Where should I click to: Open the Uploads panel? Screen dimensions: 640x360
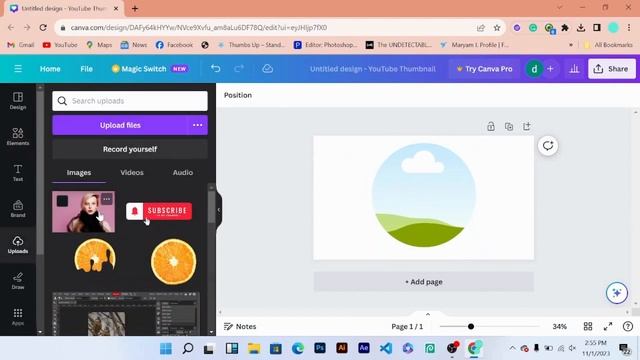click(x=18, y=244)
